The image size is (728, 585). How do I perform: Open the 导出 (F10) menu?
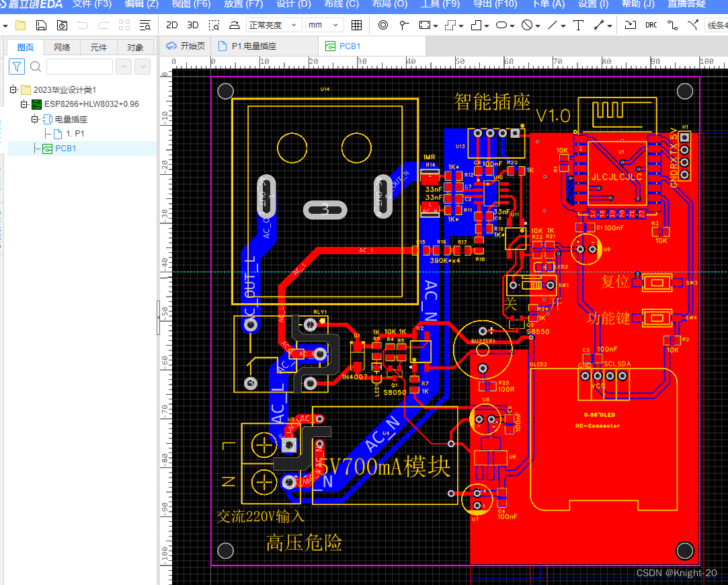click(x=495, y=4)
